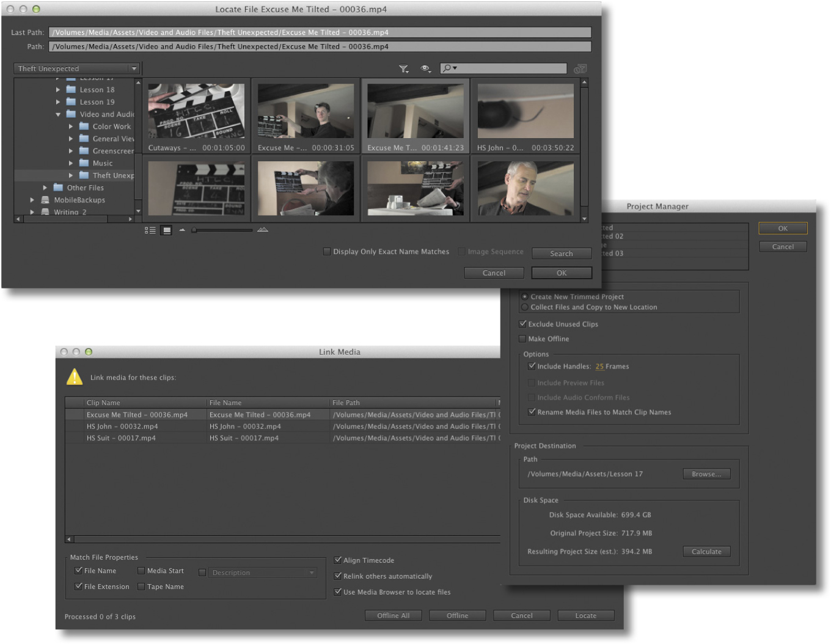This screenshot has height=644, width=831.
Task: Toggle Use Media Browser to locate files
Action: 337,591
